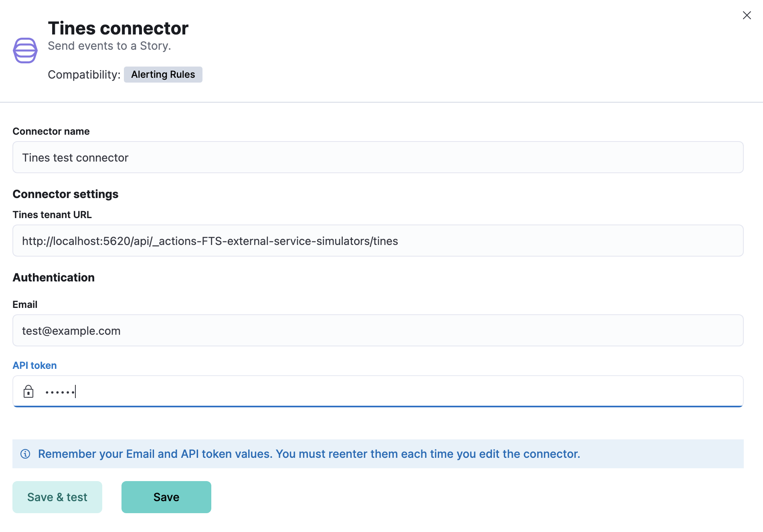Focus the Connector name input field
763x532 pixels.
pos(378,158)
